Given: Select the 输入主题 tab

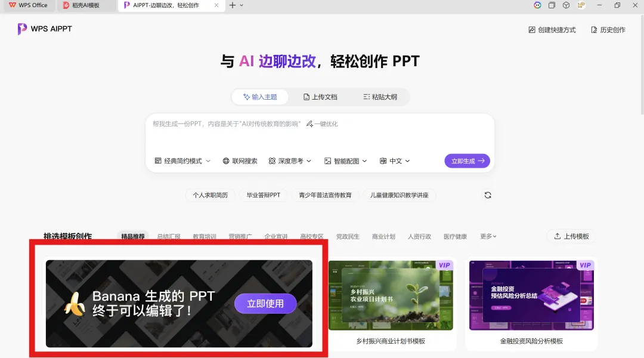Looking at the screenshot, I should click(x=260, y=97).
